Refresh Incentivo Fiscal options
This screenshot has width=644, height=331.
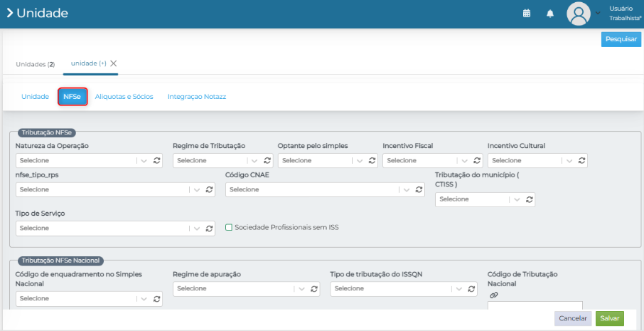pos(477,160)
